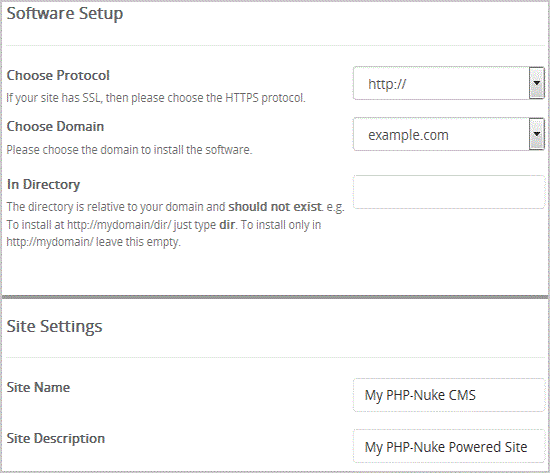Viewport: 550px width, 473px height.
Task: Click the In Directory label
Action: [x=43, y=185]
